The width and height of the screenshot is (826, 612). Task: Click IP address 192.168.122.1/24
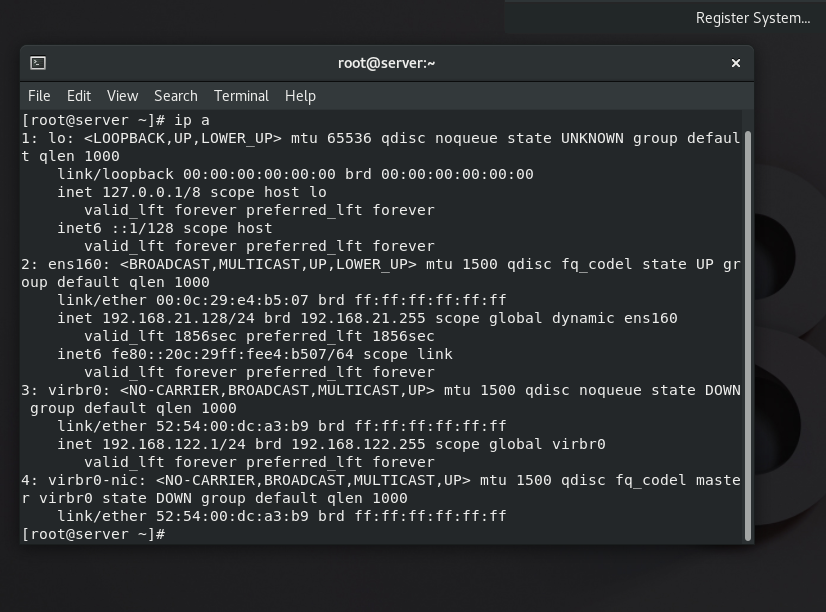(x=174, y=445)
